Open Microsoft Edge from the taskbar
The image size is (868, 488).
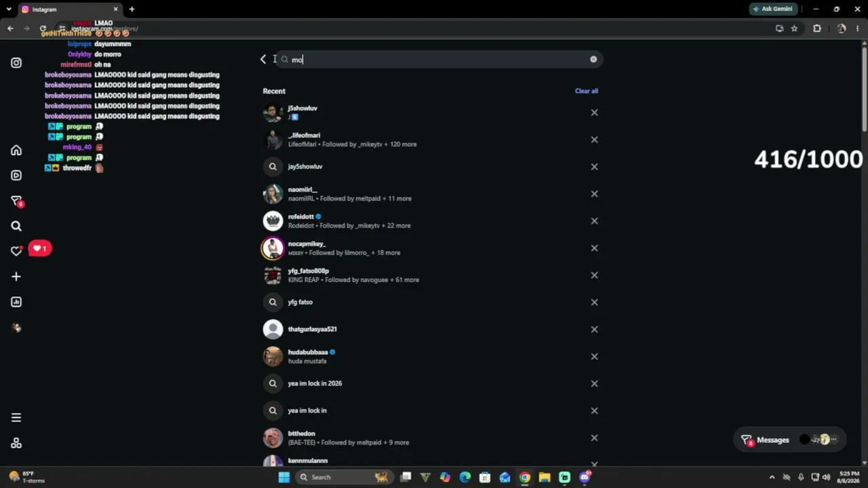465,477
